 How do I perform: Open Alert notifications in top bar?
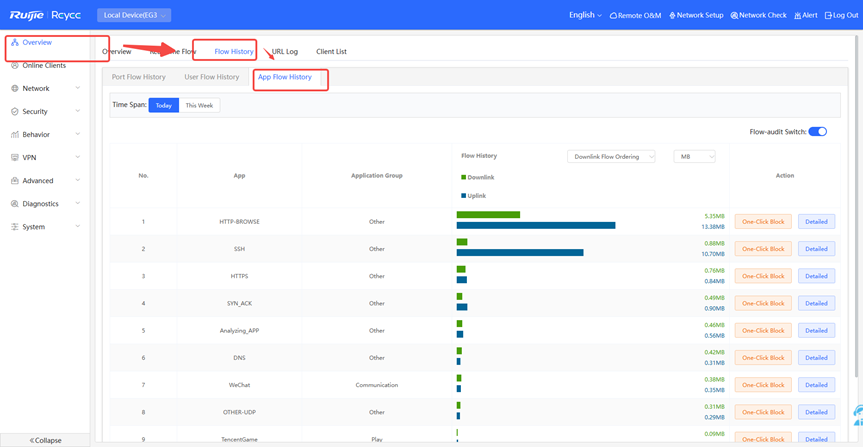805,16
